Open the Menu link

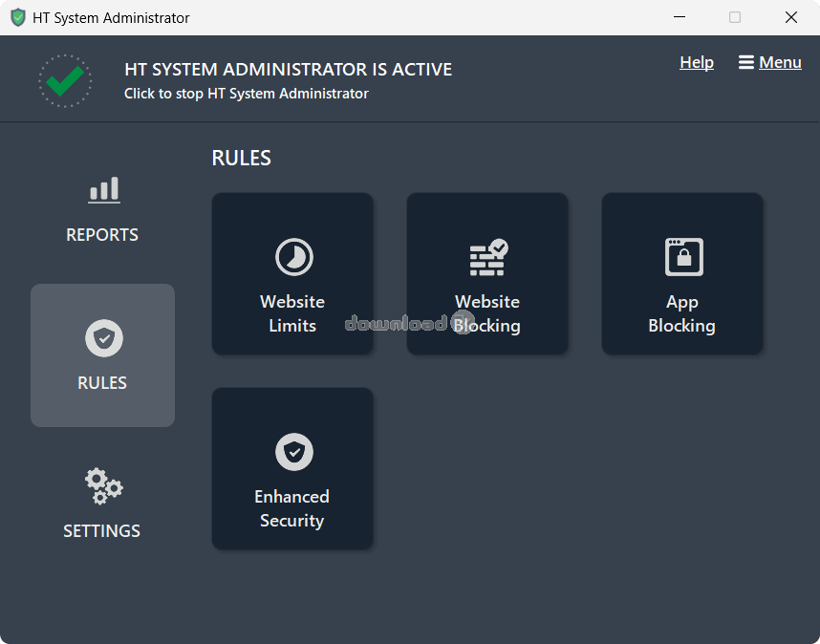780,62
